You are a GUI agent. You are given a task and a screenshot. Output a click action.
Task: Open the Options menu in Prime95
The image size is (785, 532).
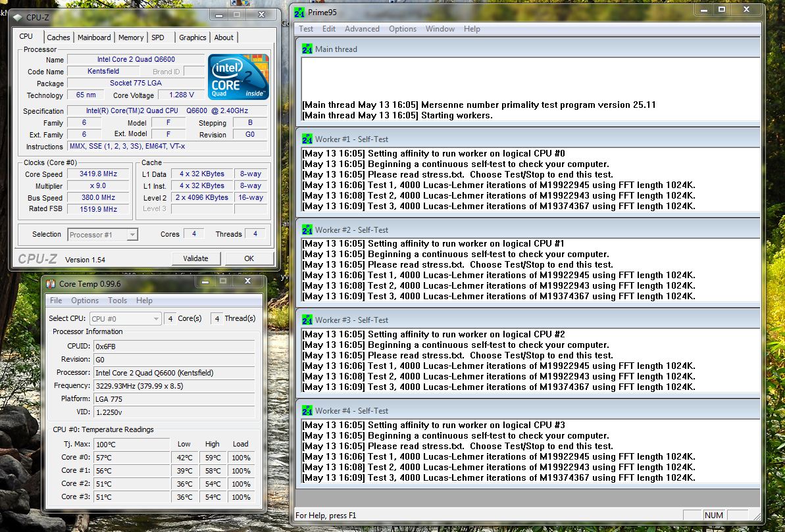[x=403, y=29]
